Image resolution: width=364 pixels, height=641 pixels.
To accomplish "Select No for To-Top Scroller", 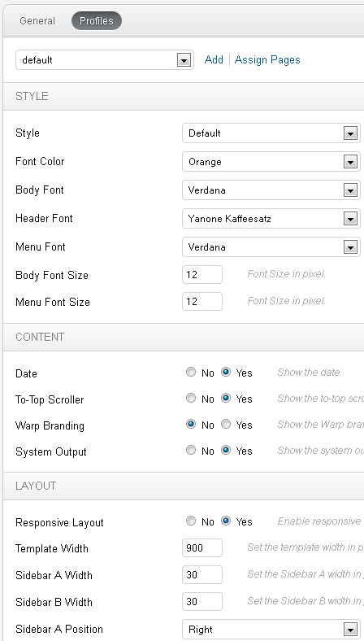I will [x=191, y=398].
